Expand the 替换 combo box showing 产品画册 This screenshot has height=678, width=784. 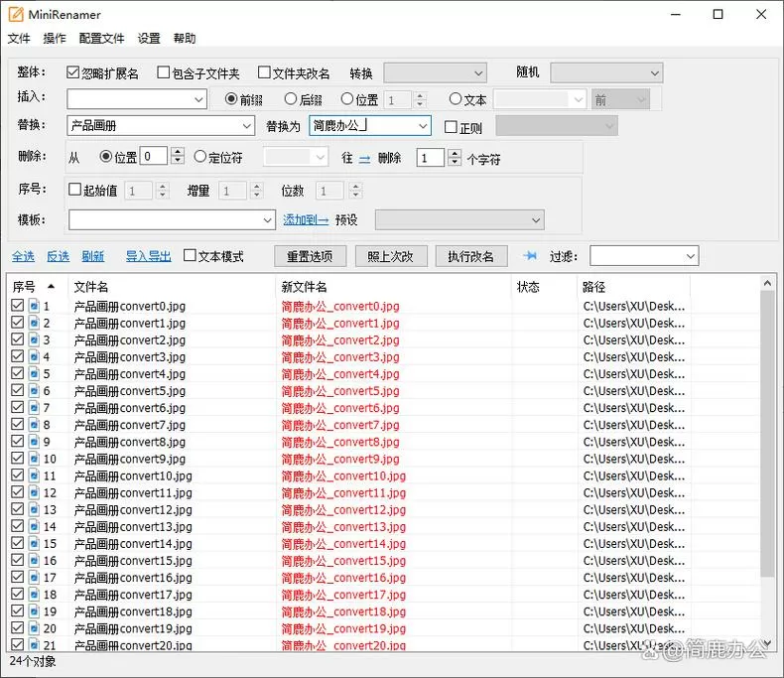pos(246,126)
